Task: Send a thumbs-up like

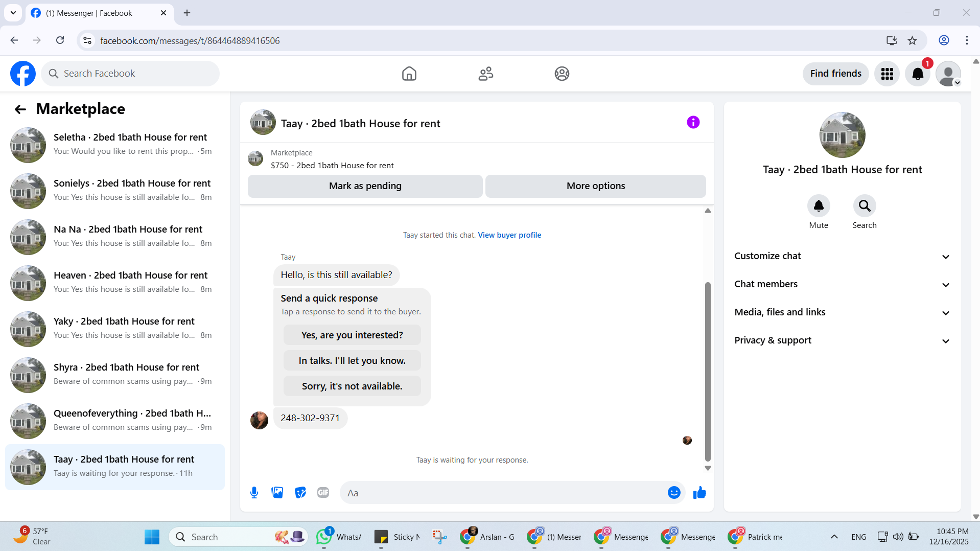Action: [x=699, y=493]
